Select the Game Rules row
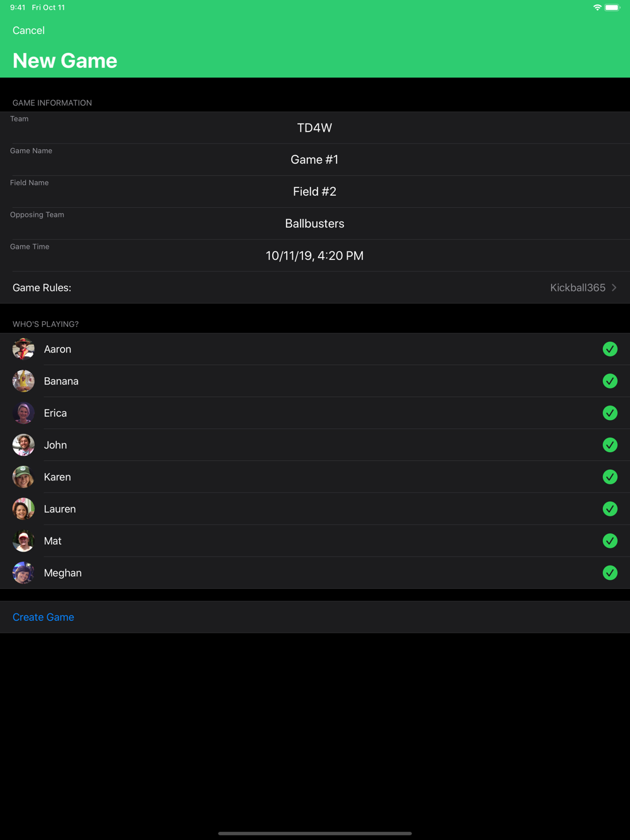Viewport: 630px width, 840px height. 315,288
